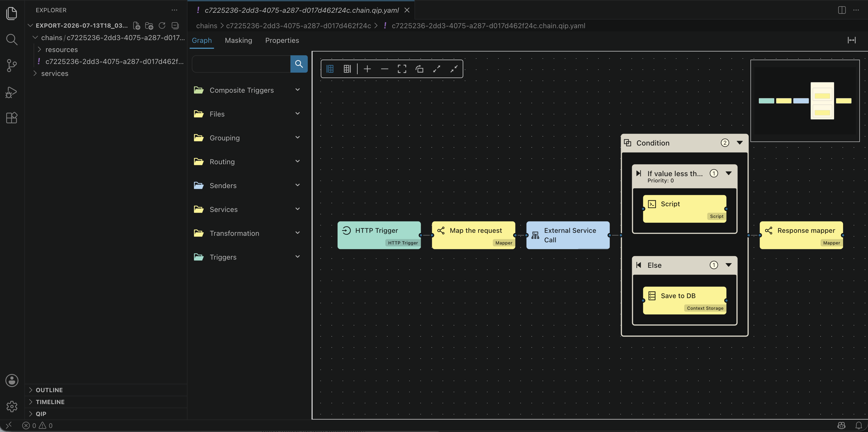Collapse the Condition container arrow
The height and width of the screenshot is (432, 868).
(740, 143)
